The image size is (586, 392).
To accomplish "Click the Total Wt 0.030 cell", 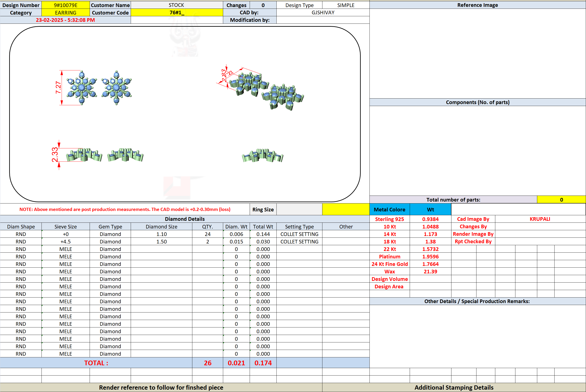I will pos(263,242).
